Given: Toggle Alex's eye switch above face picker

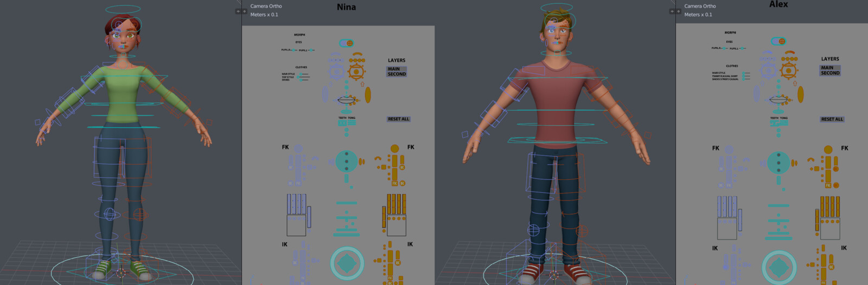Looking at the screenshot, I should (778, 41).
